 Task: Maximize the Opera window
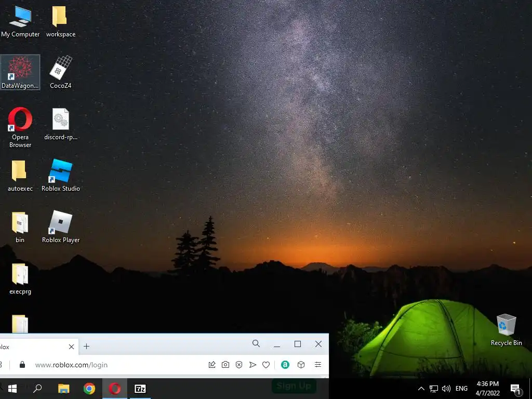click(298, 344)
